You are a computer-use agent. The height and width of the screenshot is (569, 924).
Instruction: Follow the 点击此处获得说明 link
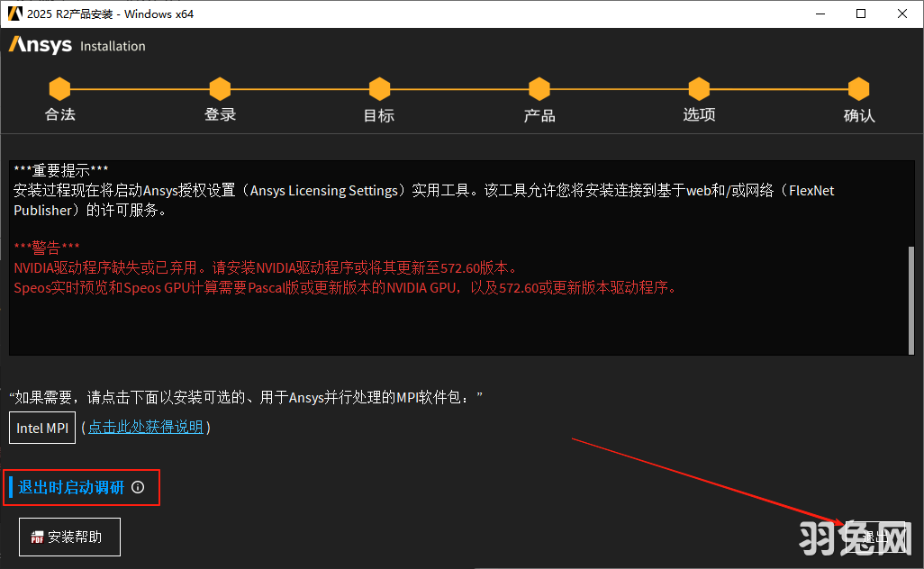pyautogui.click(x=145, y=428)
